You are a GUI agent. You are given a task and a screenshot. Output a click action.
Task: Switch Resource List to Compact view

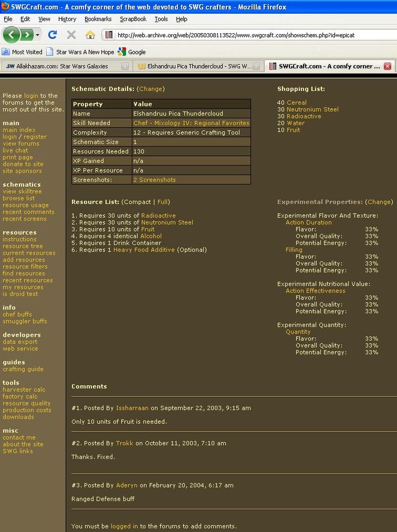pyautogui.click(x=137, y=202)
